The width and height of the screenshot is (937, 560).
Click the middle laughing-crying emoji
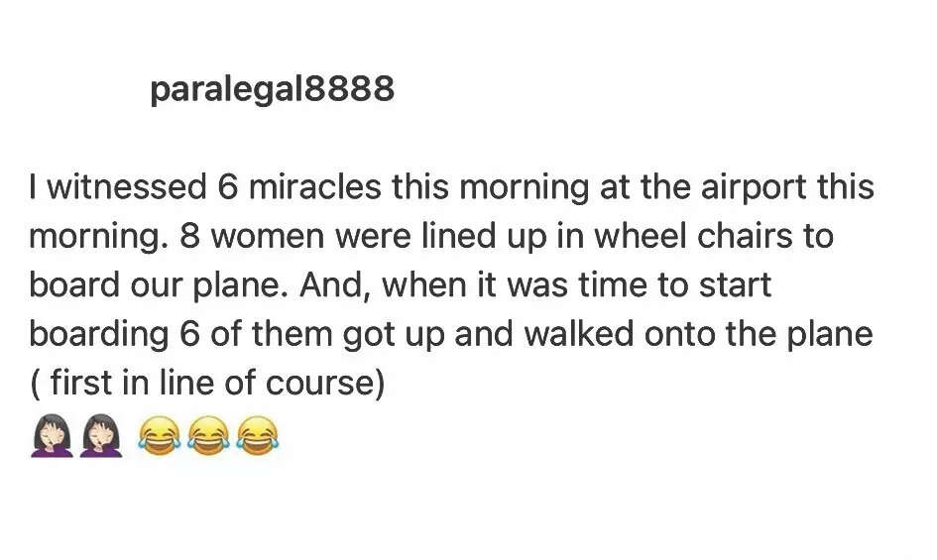tap(208, 436)
